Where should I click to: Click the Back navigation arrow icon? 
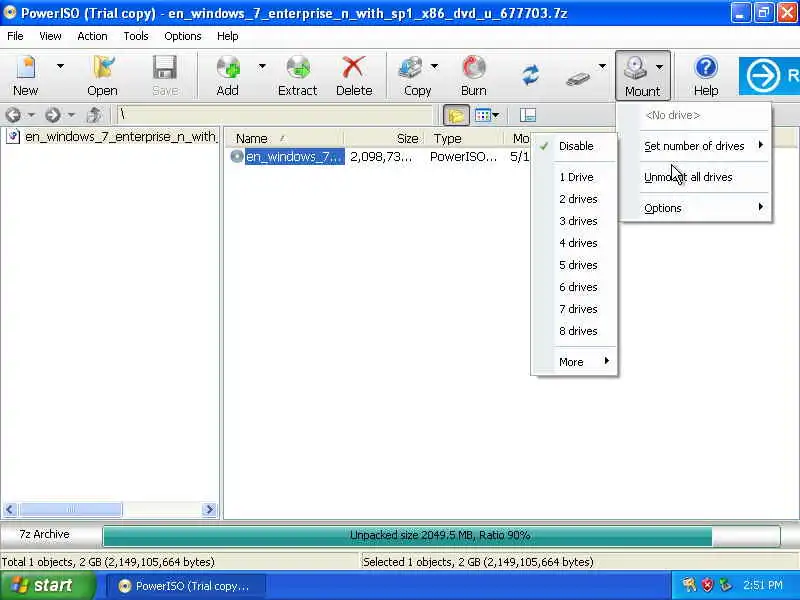click(14, 115)
